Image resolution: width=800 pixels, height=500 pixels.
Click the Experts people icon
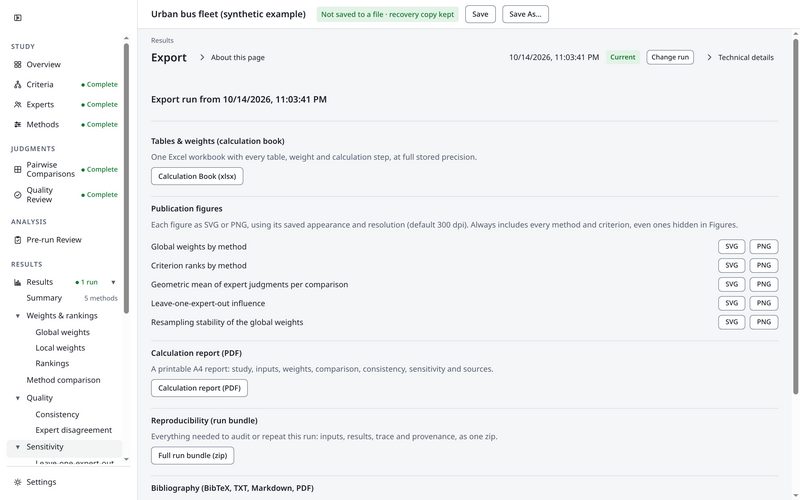pyautogui.click(x=18, y=105)
